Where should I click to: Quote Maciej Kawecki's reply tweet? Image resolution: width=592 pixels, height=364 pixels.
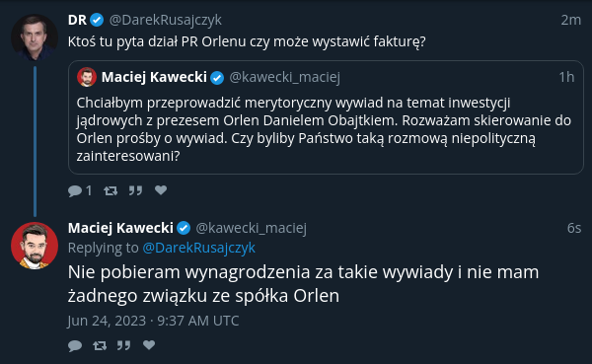(124, 345)
